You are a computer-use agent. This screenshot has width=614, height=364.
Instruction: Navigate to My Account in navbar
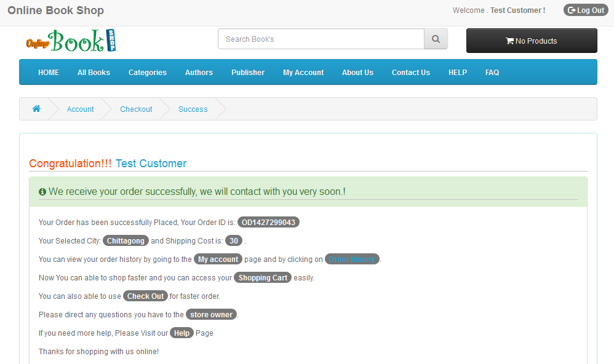pos(303,73)
